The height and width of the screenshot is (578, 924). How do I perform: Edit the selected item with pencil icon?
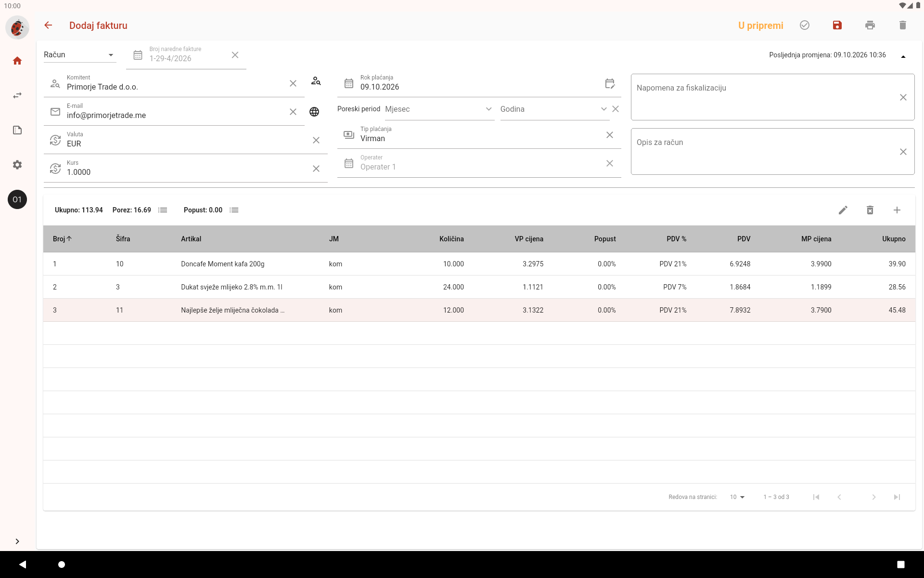coord(843,210)
